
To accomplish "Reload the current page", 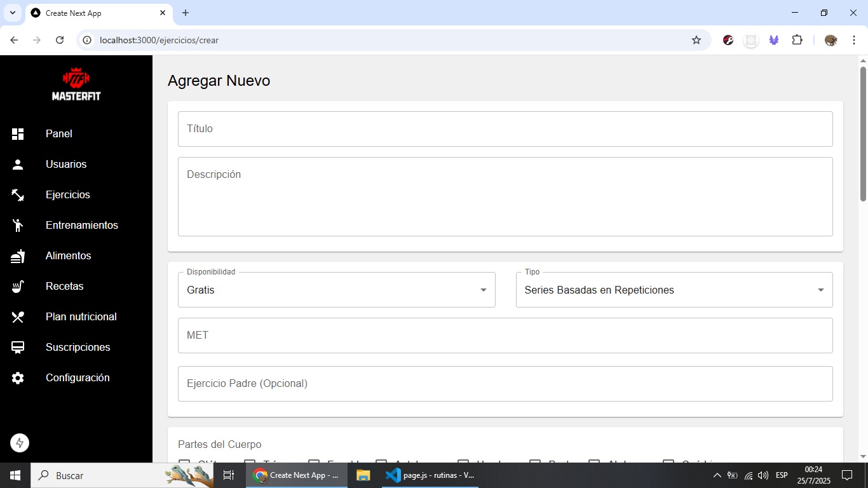I will [60, 40].
